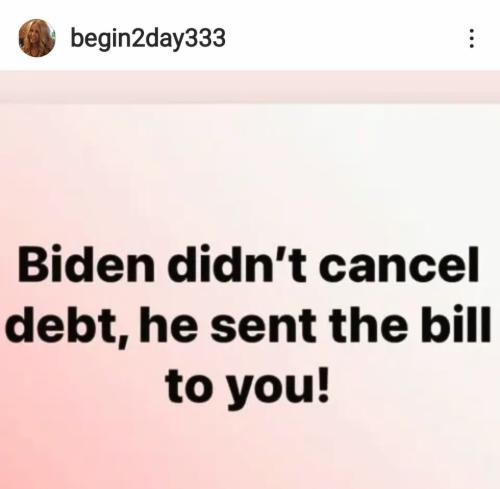500x489 pixels.
Task: Tap the exclamation mark after "you"
Action: [x=323, y=385]
